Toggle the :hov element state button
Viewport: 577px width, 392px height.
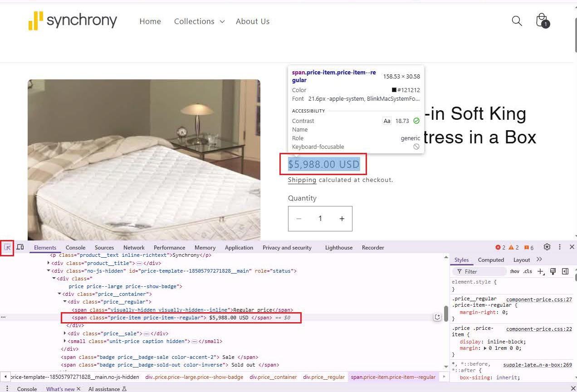(514, 271)
